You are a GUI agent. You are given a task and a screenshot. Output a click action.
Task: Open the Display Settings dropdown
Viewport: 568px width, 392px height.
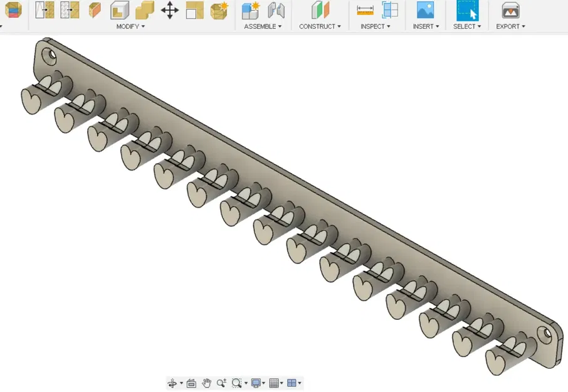pos(256,383)
